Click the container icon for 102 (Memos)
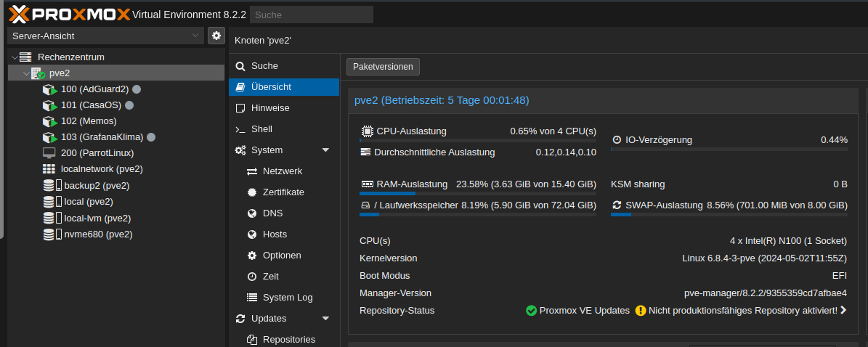The height and width of the screenshot is (347, 868). pos(50,121)
